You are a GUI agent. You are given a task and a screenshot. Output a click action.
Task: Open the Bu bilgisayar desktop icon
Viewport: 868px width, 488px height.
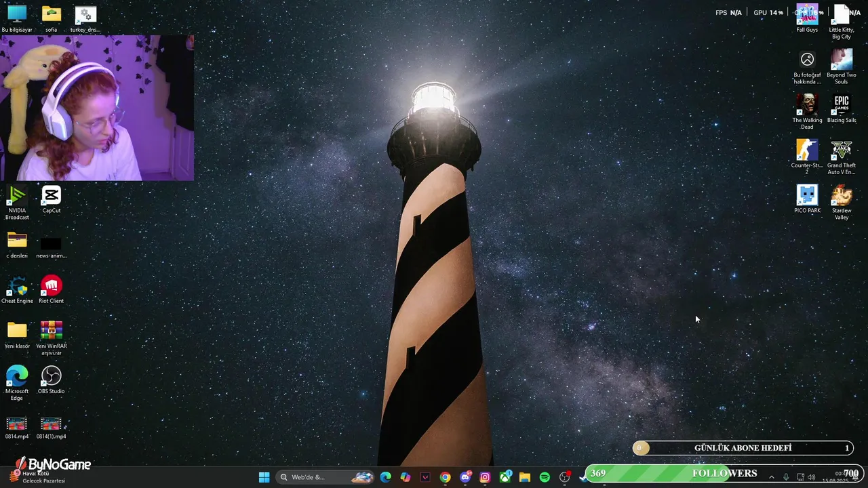click(x=17, y=18)
